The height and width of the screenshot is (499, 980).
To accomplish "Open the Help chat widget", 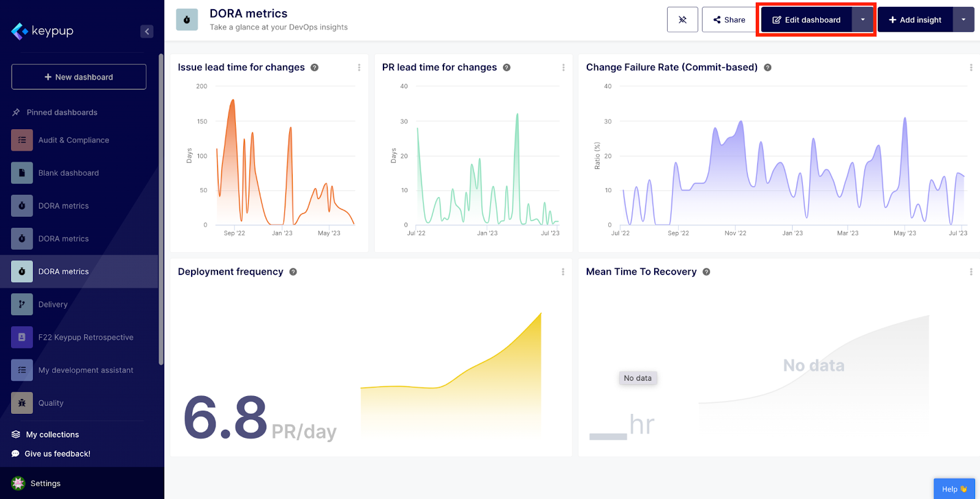I will click(954, 489).
